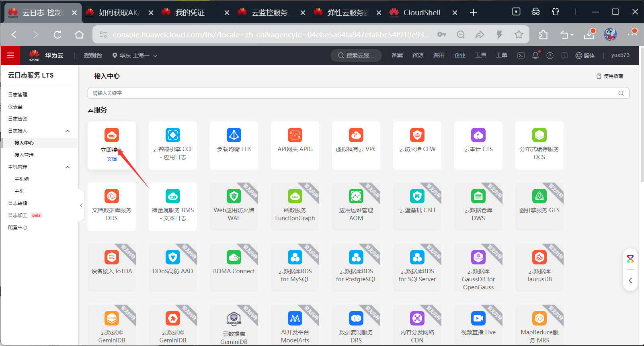Open 配置中心 in the sidebar
This screenshot has width=644, height=346.
18,227
